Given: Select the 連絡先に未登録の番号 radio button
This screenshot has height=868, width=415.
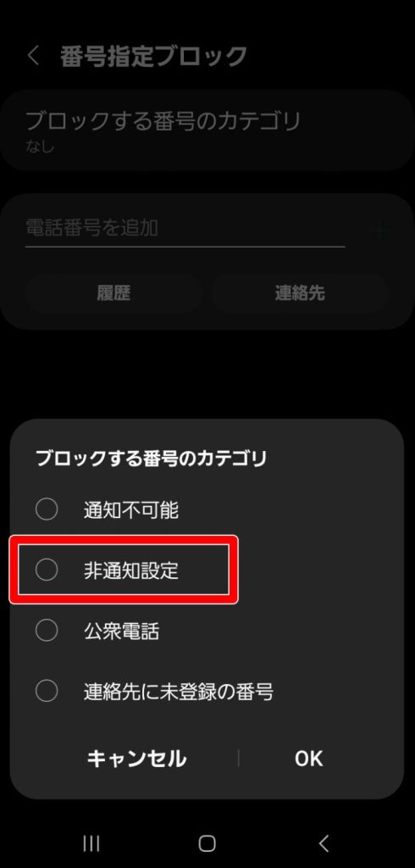Looking at the screenshot, I should point(47,691).
